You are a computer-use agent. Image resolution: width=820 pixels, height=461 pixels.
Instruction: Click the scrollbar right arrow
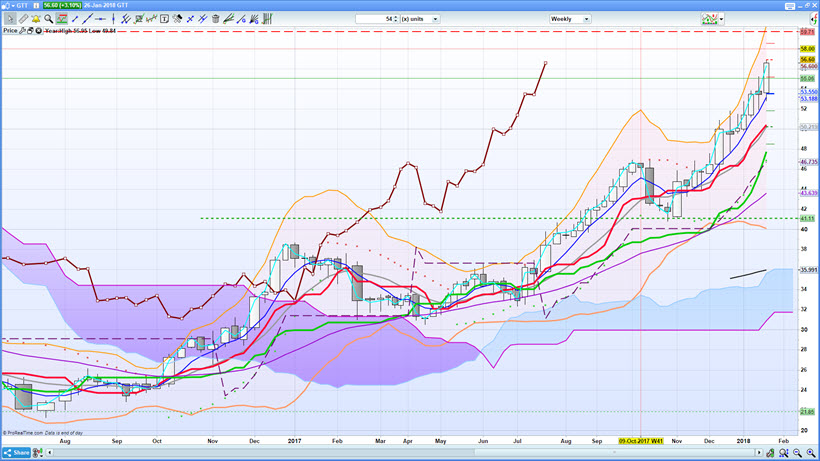[759, 453]
